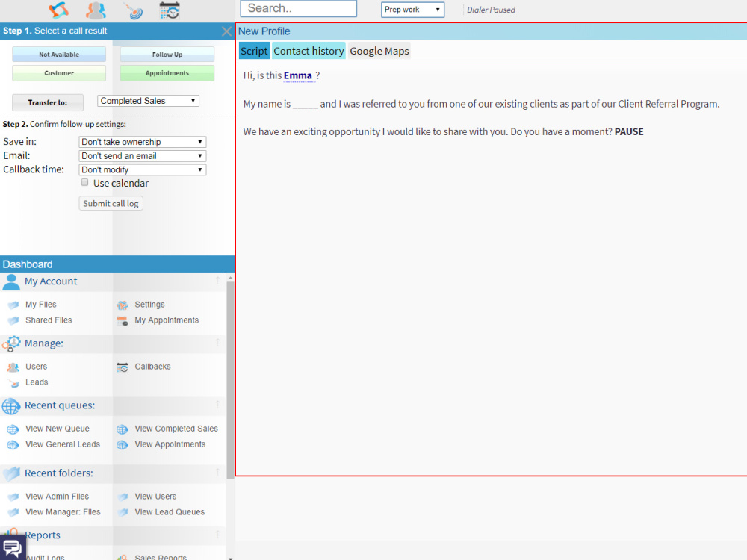
Task: Select the Customer call result
Action: point(59,73)
